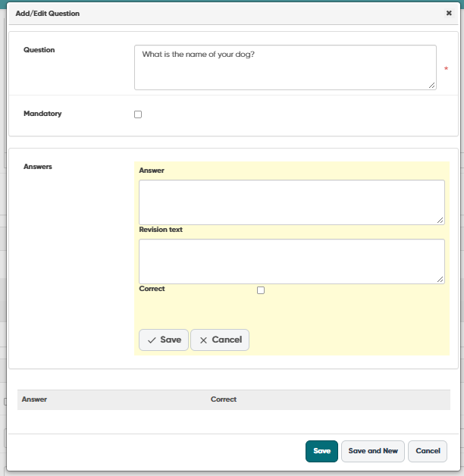This screenshot has width=464, height=476.
Task: Click the Revision text label
Action: [x=161, y=230]
